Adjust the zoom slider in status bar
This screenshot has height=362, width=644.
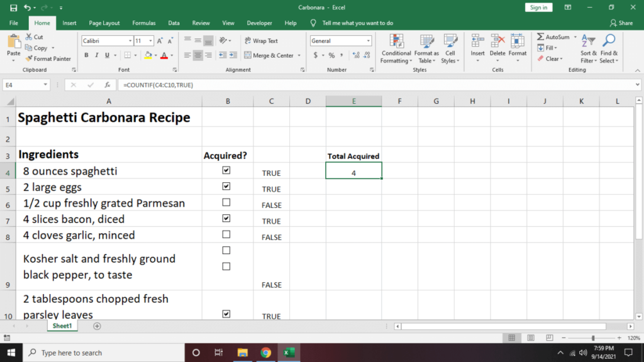(x=593, y=338)
